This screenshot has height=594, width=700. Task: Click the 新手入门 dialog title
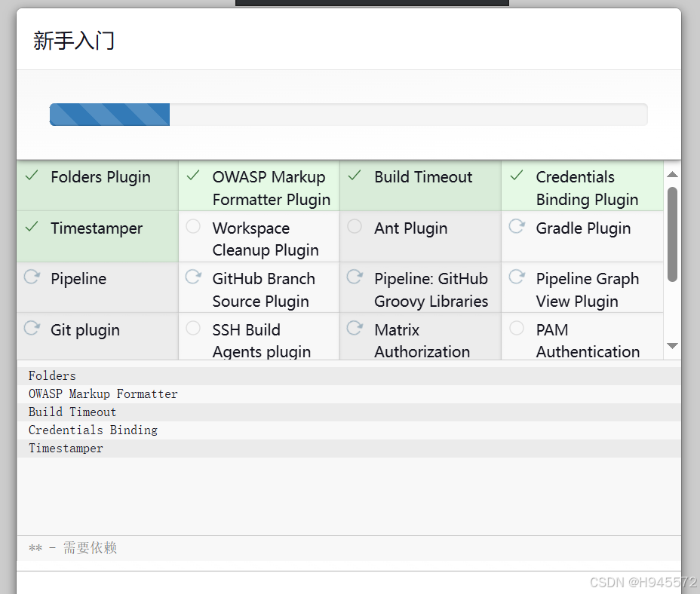click(x=74, y=41)
